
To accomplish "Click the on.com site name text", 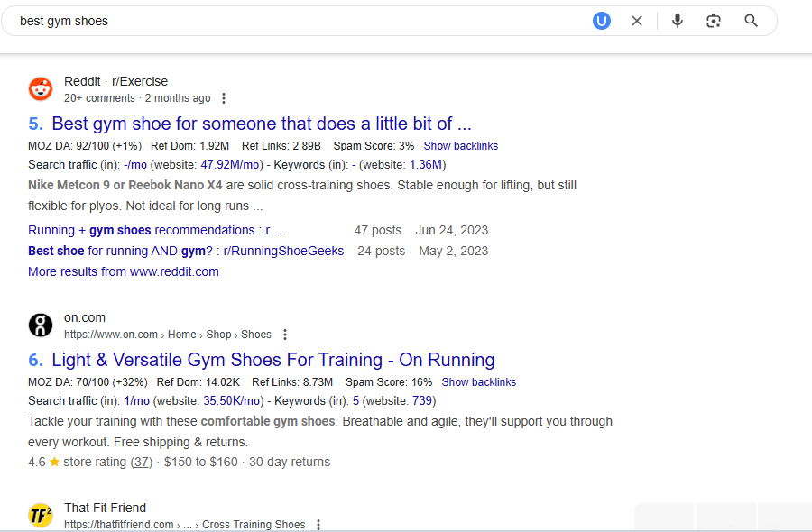I will 85,317.
